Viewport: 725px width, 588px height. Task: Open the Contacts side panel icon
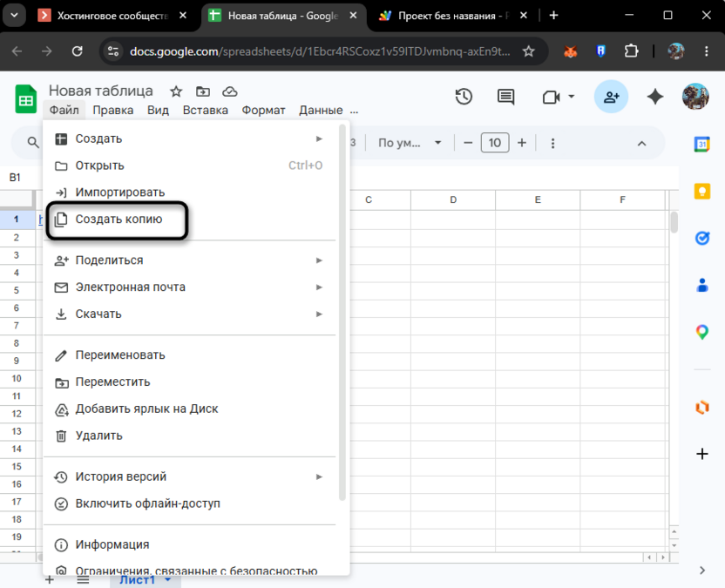point(701,285)
